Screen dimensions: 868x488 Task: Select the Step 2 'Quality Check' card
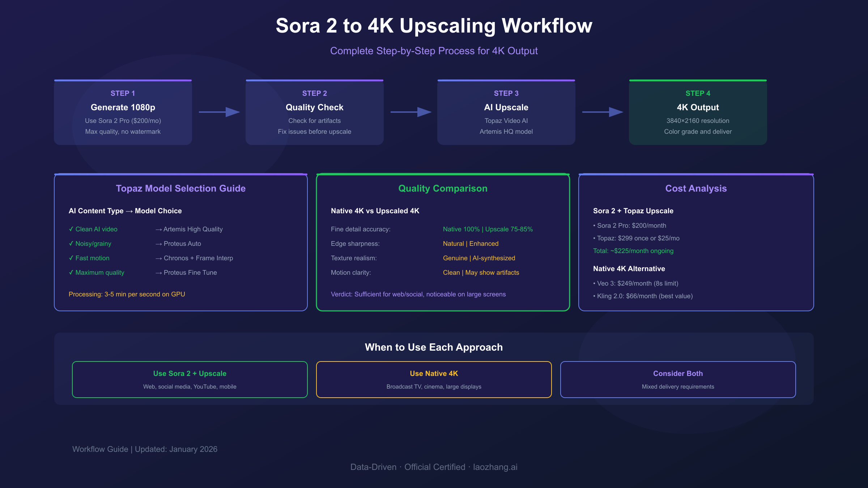point(314,112)
